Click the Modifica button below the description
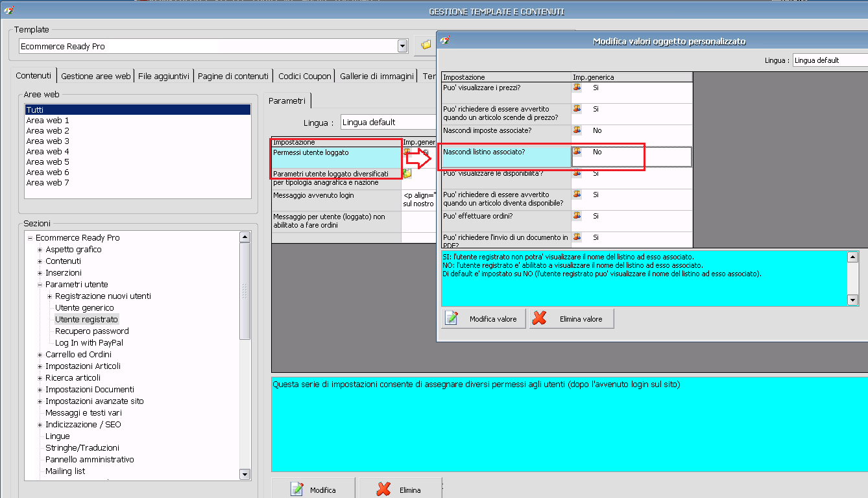This screenshot has height=498, width=868. [x=313, y=490]
